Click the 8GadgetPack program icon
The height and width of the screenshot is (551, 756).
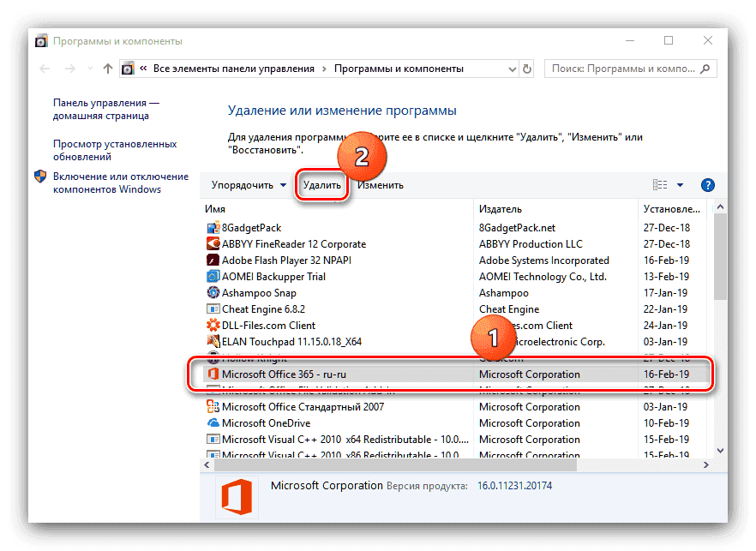click(213, 228)
